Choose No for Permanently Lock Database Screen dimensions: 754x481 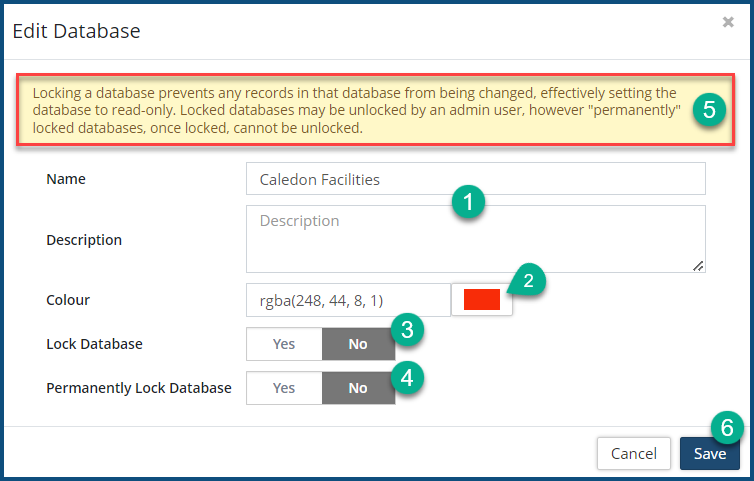point(357,388)
